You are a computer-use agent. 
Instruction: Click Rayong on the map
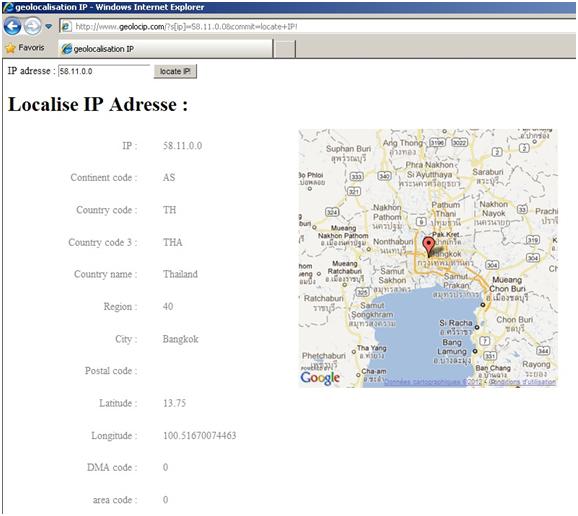pos(536,364)
